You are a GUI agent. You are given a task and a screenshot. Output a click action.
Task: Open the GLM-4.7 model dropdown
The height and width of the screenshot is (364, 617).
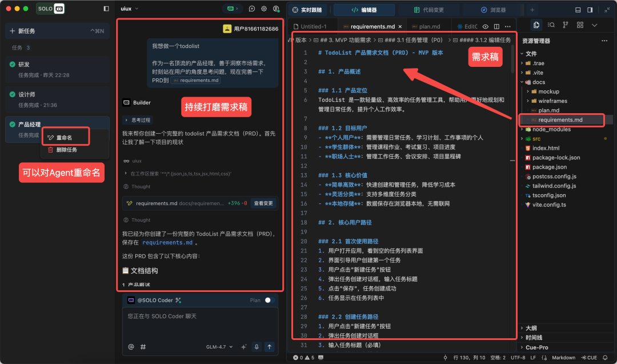click(x=218, y=347)
